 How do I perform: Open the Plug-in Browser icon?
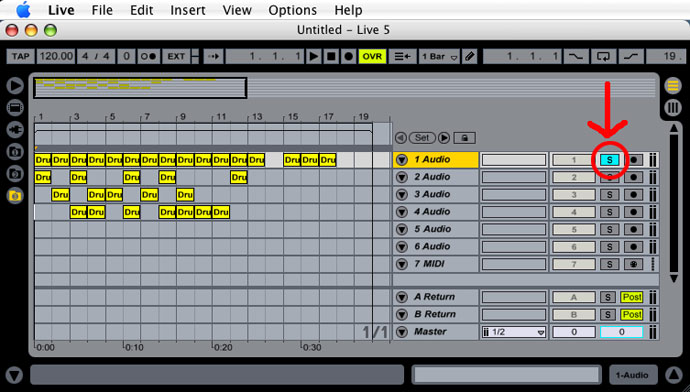pyautogui.click(x=15, y=130)
